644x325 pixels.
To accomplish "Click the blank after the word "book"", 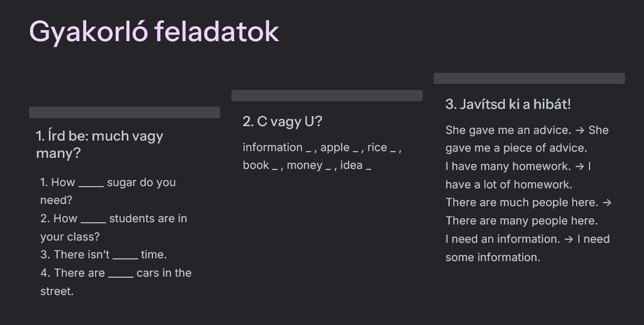I will tap(275, 166).
